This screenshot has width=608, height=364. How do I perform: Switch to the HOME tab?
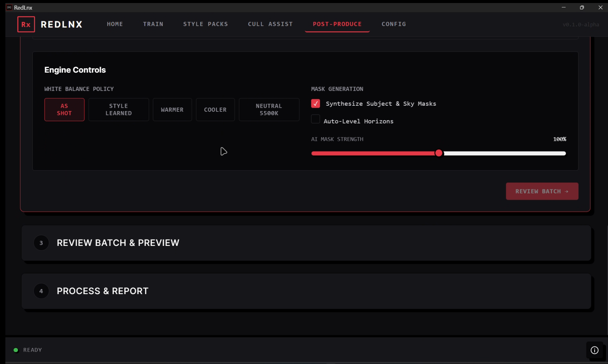click(x=115, y=24)
